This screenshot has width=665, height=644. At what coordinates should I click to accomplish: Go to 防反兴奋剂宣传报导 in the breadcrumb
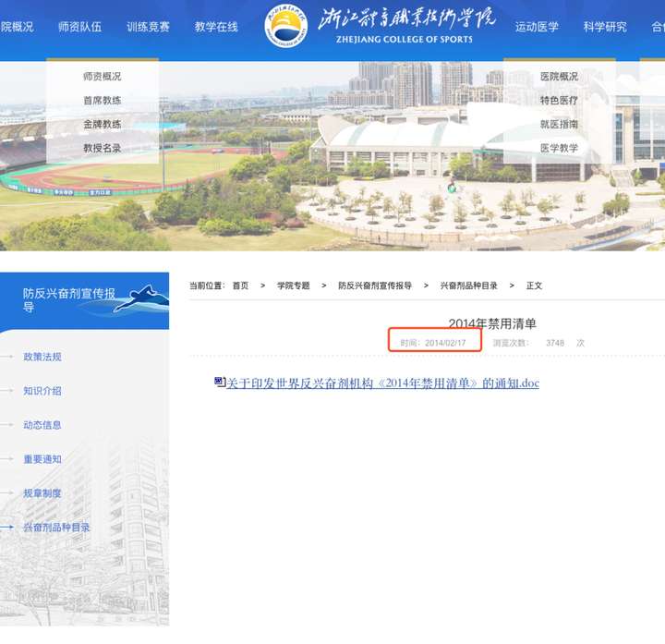(x=375, y=286)
